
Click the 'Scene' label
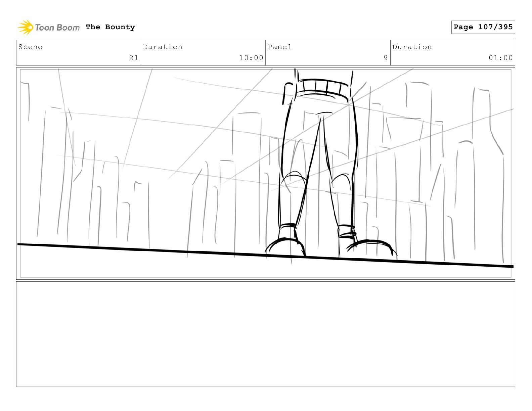point(31,47)
